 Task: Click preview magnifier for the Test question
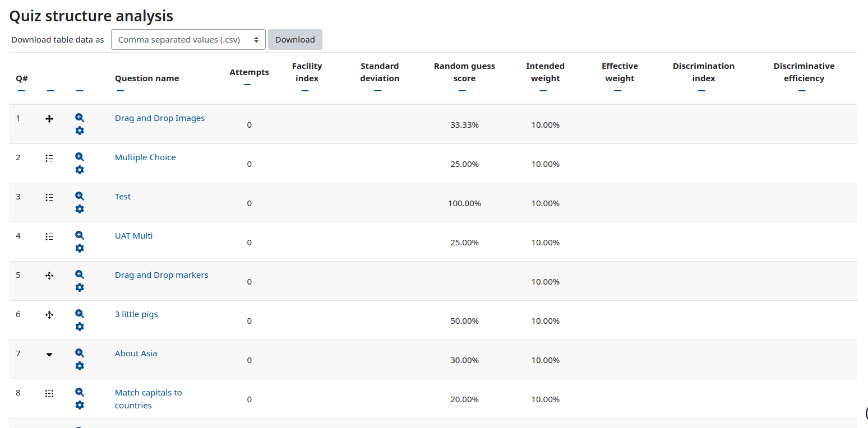(x=80, y=196)
